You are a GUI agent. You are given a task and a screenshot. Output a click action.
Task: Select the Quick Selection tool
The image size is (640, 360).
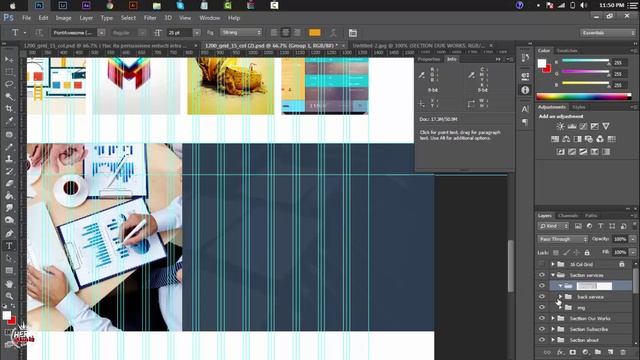coord(9,96)
